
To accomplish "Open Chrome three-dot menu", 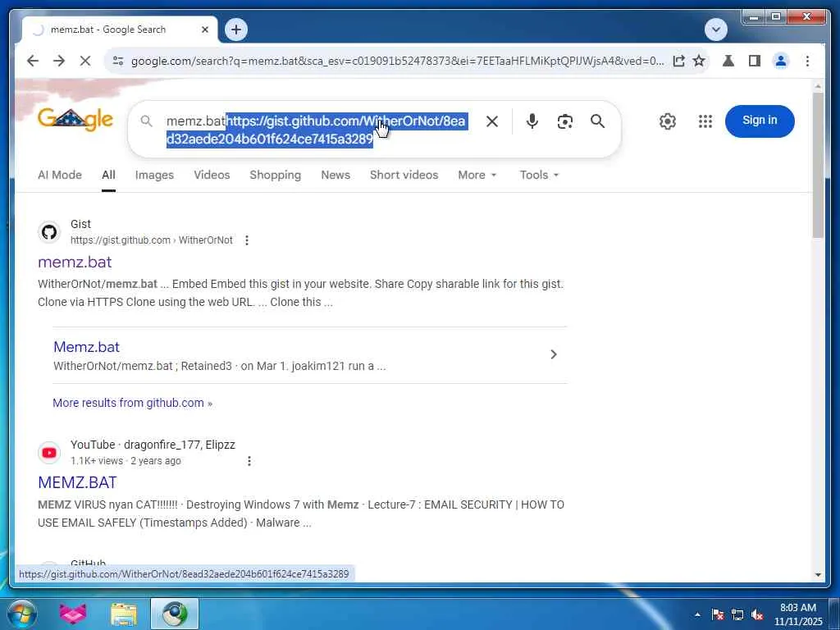I will tap(807, 61).
